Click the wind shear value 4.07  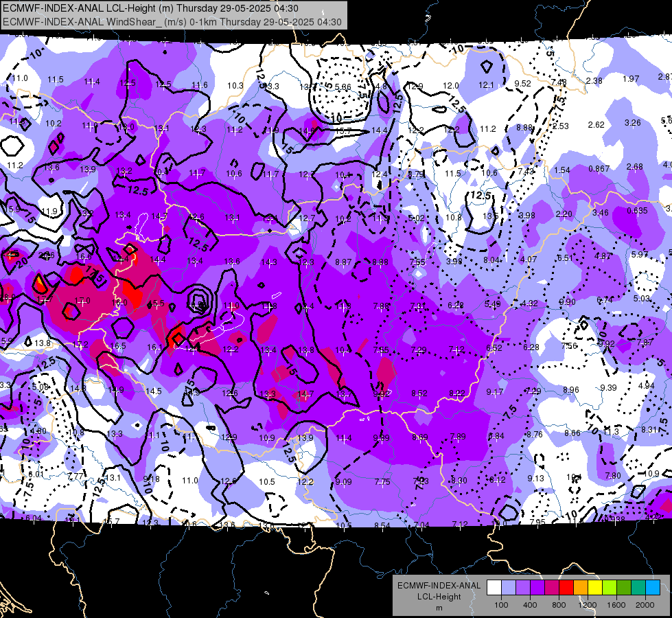pos(529,259)
